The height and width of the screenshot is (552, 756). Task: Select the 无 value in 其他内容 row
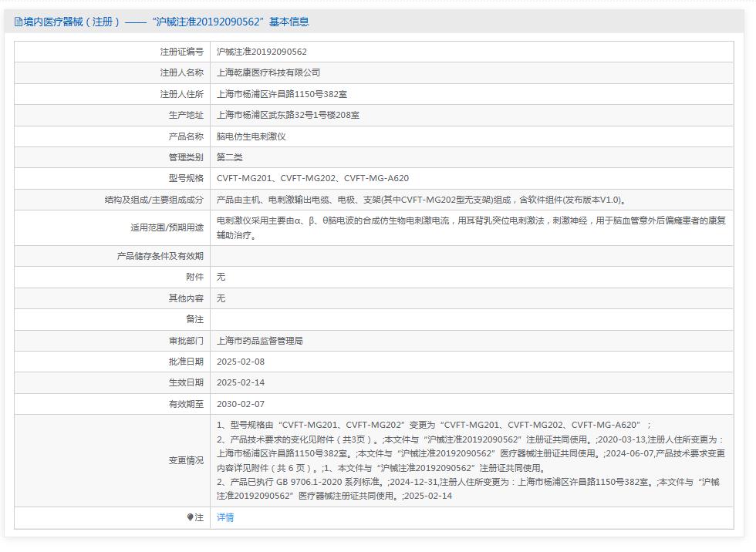point(221,298)
